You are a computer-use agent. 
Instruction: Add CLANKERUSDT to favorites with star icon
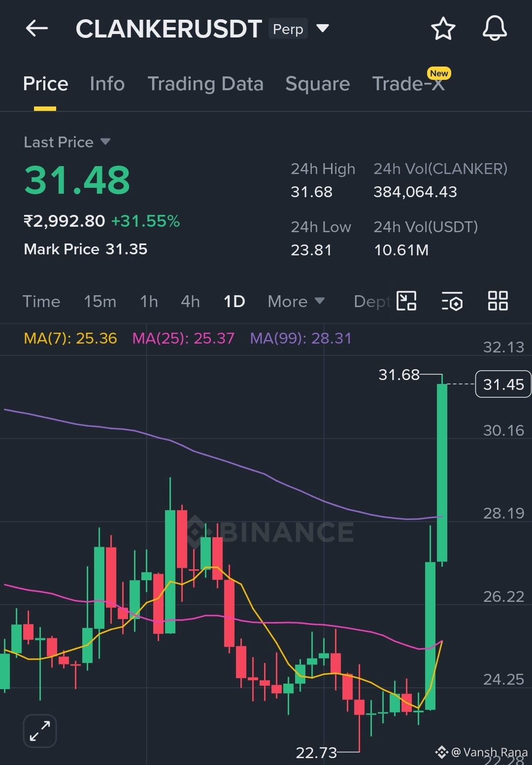tap(443, 29)
